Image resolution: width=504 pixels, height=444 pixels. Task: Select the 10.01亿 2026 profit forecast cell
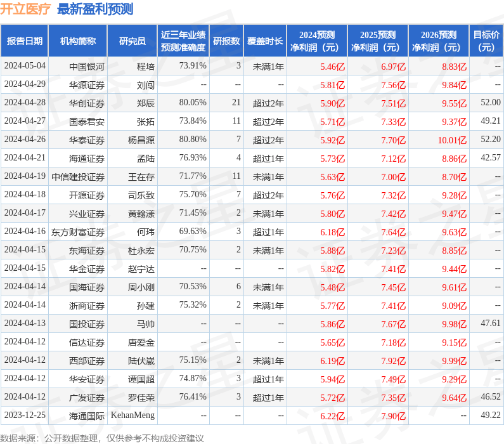(452, 140)
